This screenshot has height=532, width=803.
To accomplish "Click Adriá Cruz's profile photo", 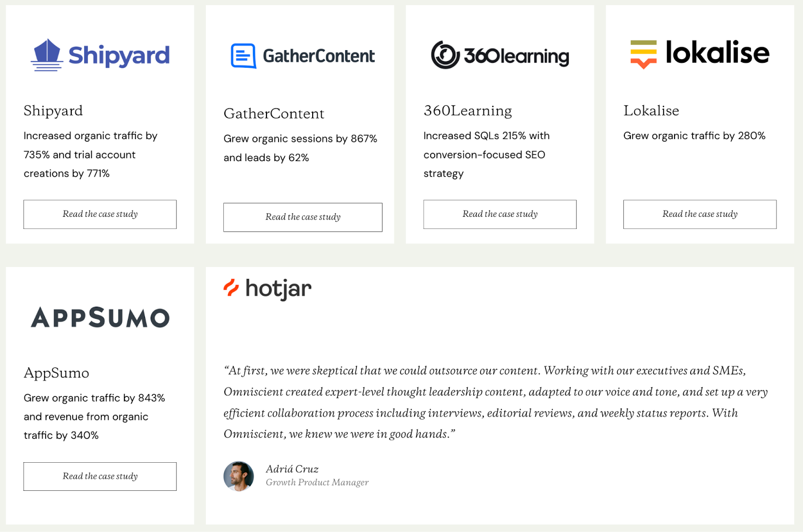I will 238,476.
